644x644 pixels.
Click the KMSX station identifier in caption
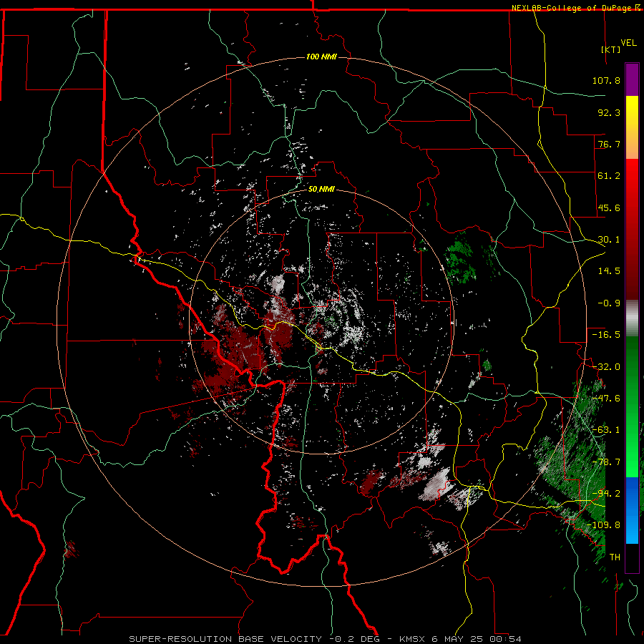click(412, 639)
